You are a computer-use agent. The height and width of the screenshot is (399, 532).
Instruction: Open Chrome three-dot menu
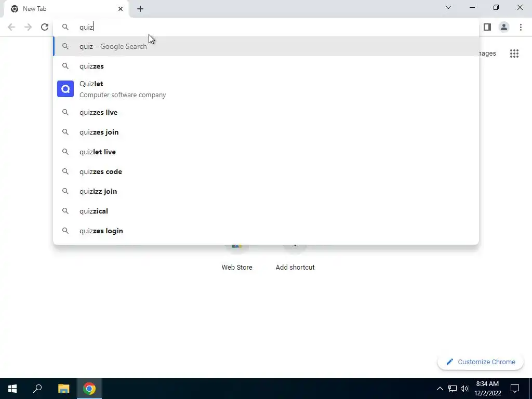coord(521,27)
